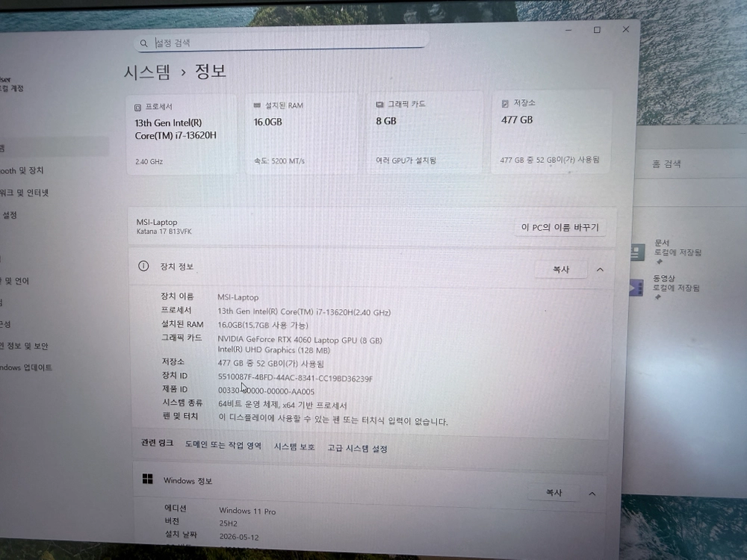This screenshot has height=560, width=747.
Task: Click the 프로세서 chip icon
Action: coord(137,108)
